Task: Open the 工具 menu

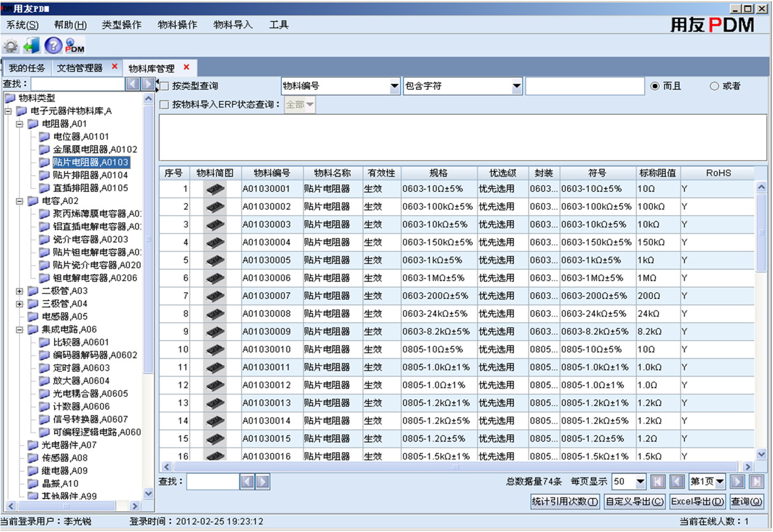Action: point(279,25)
